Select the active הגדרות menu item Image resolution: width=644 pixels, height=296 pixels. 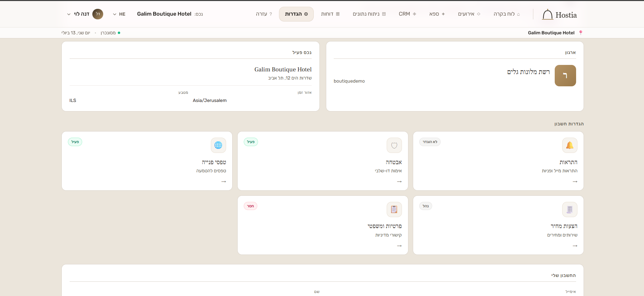click(296, 14)
